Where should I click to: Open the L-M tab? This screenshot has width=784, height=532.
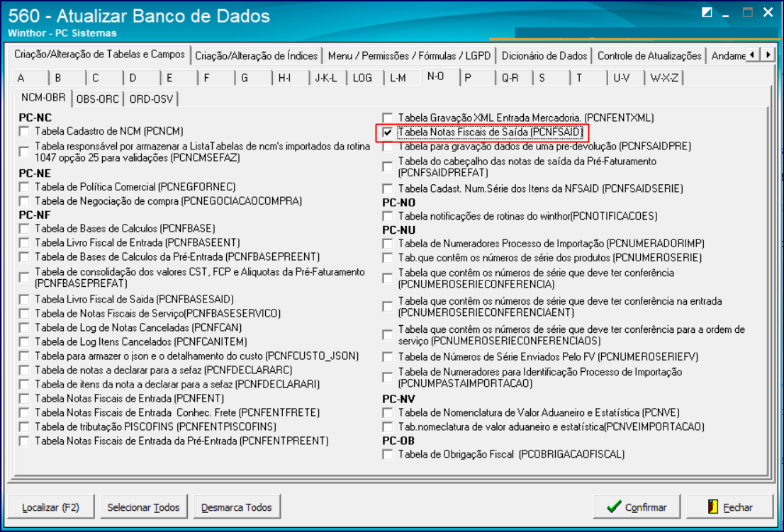[403, 78]
